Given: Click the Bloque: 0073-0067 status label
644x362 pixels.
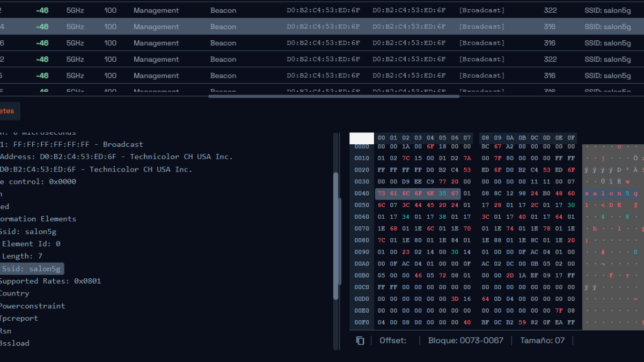Looking at the screenshot, I should pyautogui.click(x=466, y=341).
